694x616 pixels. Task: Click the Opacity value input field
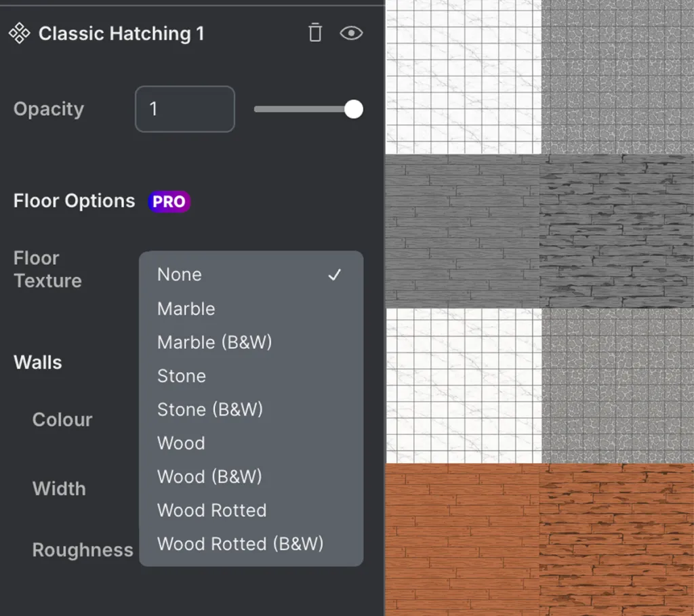click(x=185, y=109)
